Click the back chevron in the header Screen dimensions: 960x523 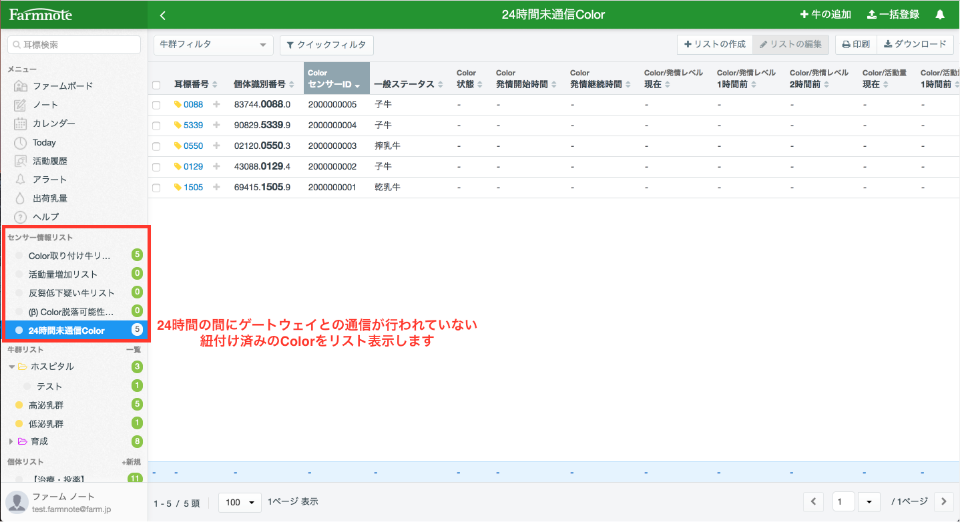click(x=162, y=15)
